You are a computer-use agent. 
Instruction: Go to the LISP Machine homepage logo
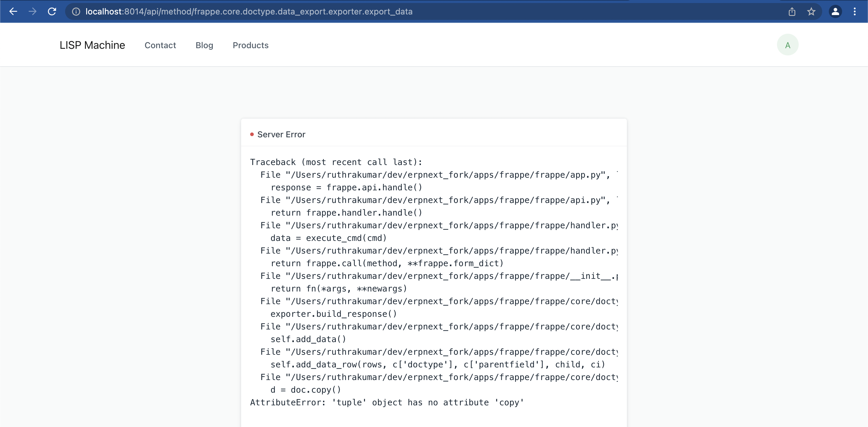point(92,45)
